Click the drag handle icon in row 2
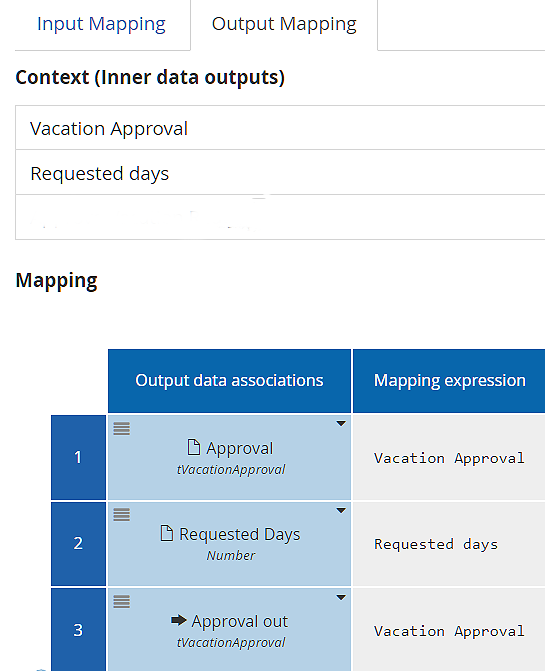 [x=121, y=514]
